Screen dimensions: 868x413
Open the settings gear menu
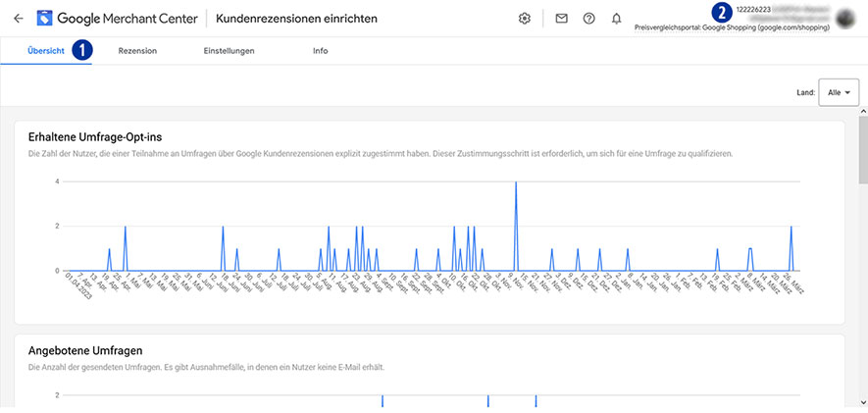coord(525,19)
